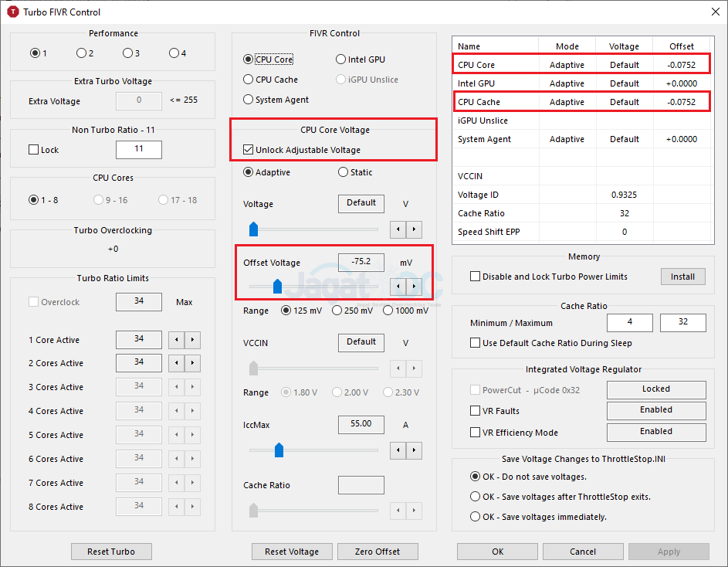
Task: Click the Memory Install button
Action: (683, 277)
